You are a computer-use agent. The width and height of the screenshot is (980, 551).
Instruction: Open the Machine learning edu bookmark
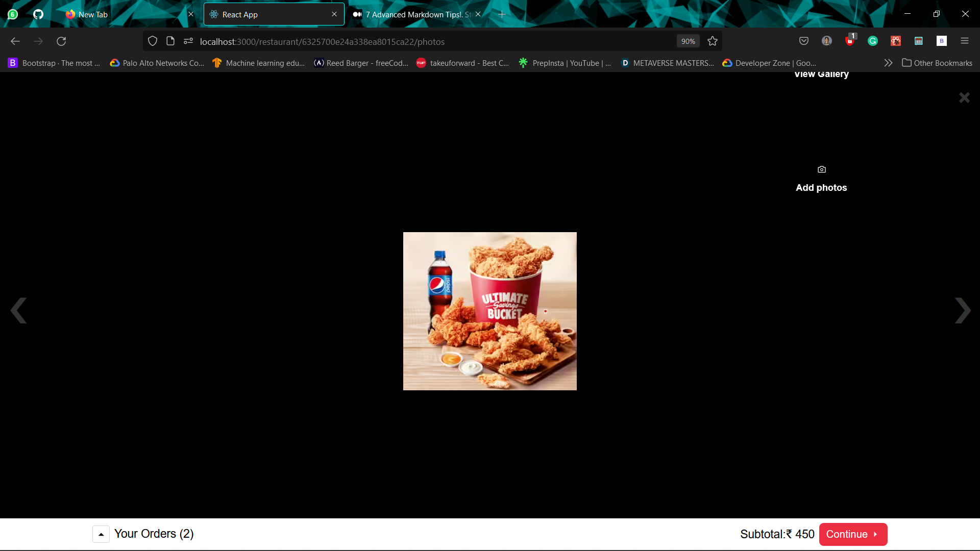click(258, 63)
